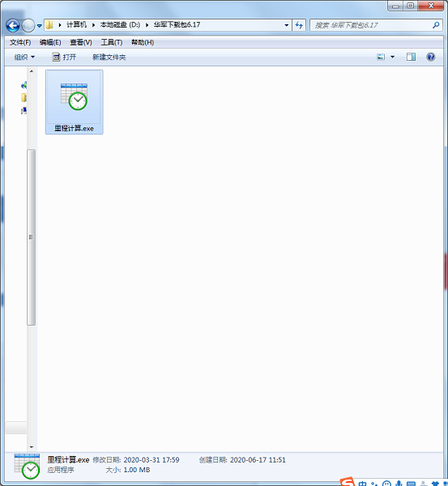Navigate to 本地磁盘 (D:) breadcrumb

coord(120,25)
